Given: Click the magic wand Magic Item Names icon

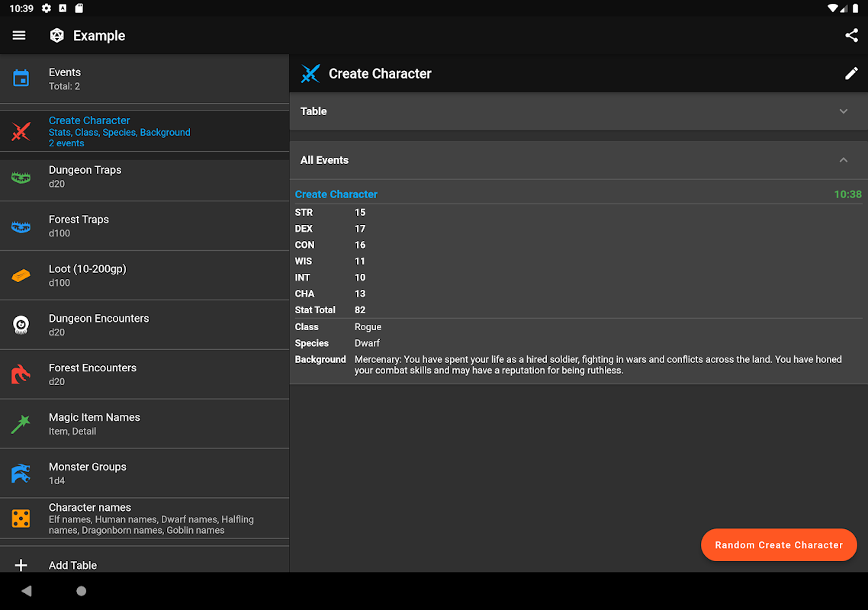Looking at the screenshot, I should pyautogui.click(x=21, y=424).
